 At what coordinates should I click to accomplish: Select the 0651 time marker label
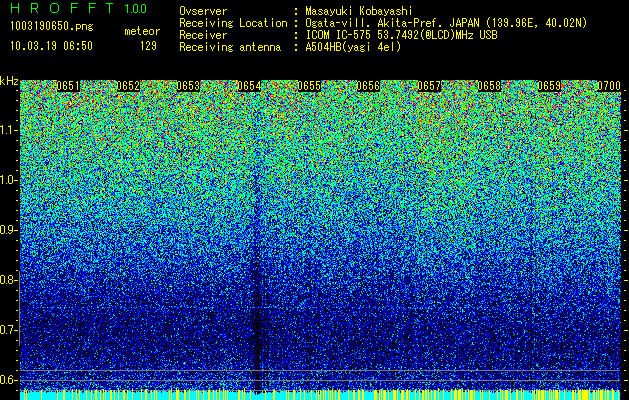(68, 86)
